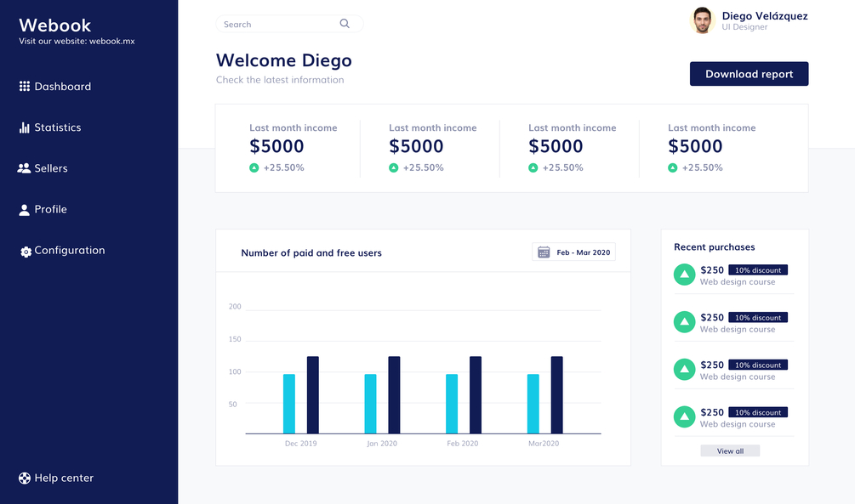Screen dimensions: 855x504
Task: Click the Webook logo title
Action: tap(55, 25)
